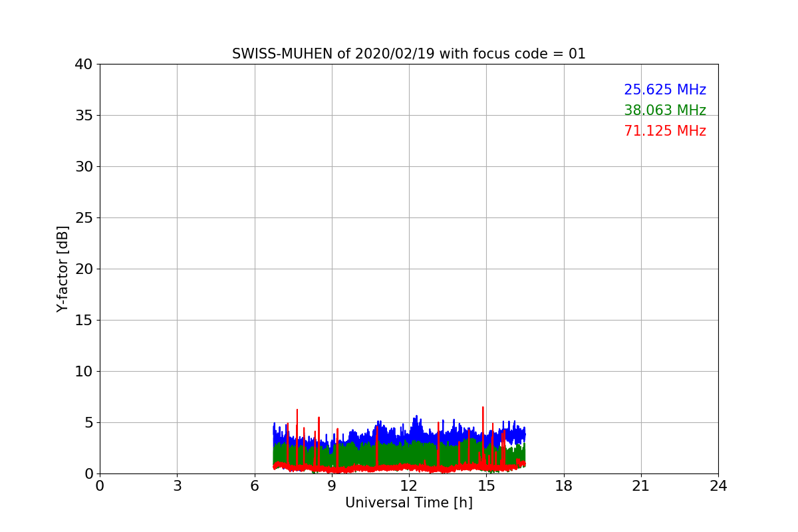Select the 38.063 MHz legend label
The width and height of the screenshot is (798, 532).
pyautogui.click(x=665, y=110)
